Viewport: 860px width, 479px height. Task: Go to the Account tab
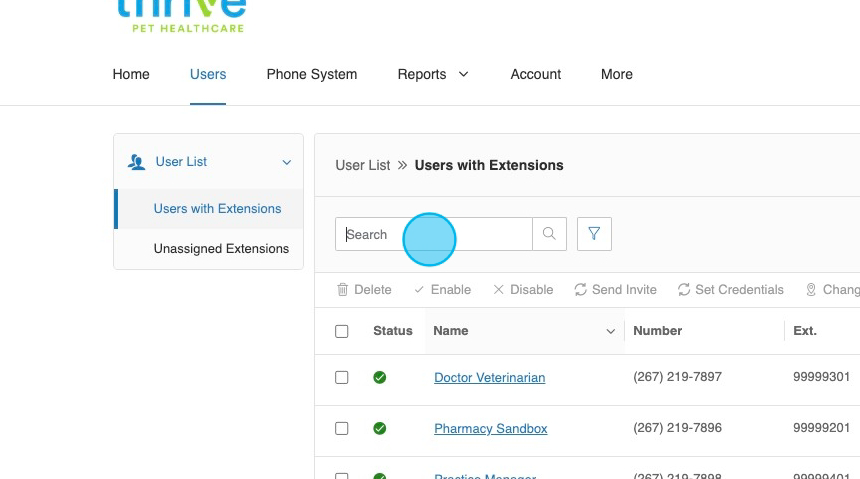(535, 74)
